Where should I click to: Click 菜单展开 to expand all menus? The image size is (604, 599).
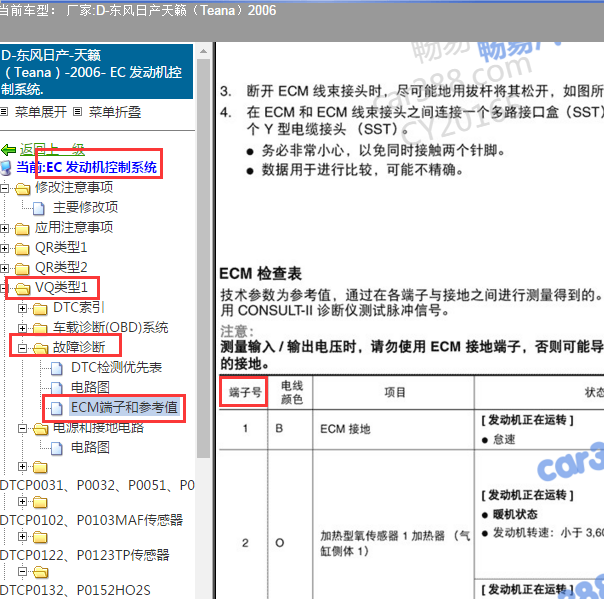tap(41, 112)
